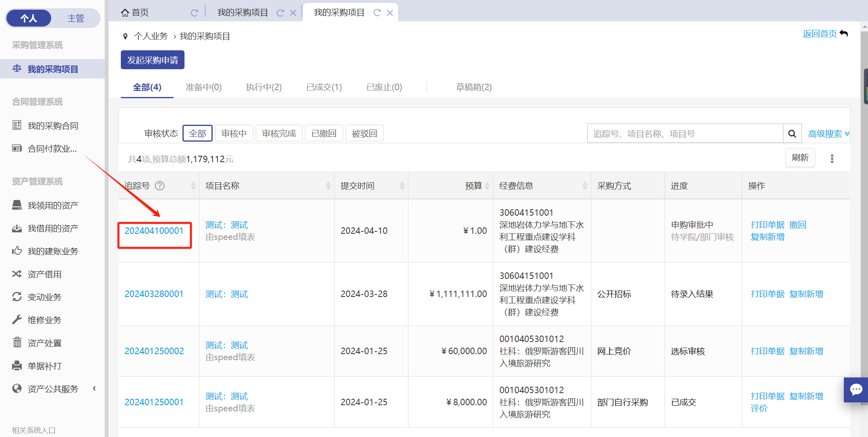Viewport: 868px width, 437px height.
Task: Open the chat bubble support widget
Action: [x=856, y=389]
